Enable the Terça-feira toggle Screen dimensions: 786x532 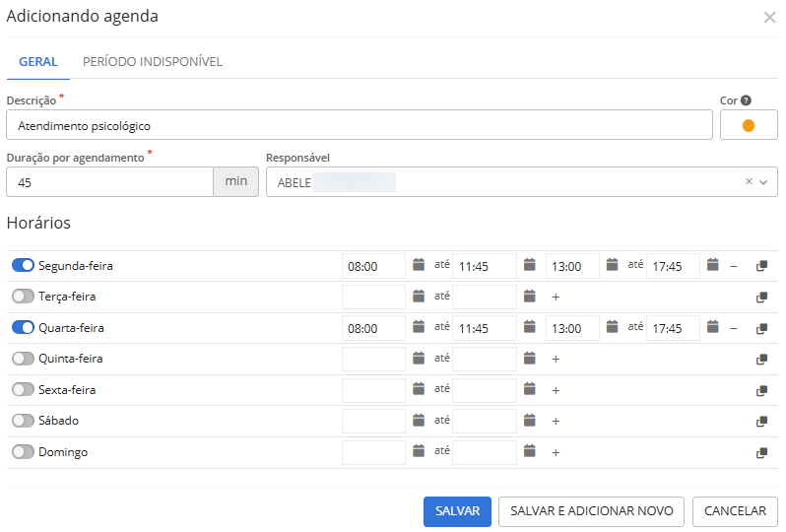click(23, 297)
